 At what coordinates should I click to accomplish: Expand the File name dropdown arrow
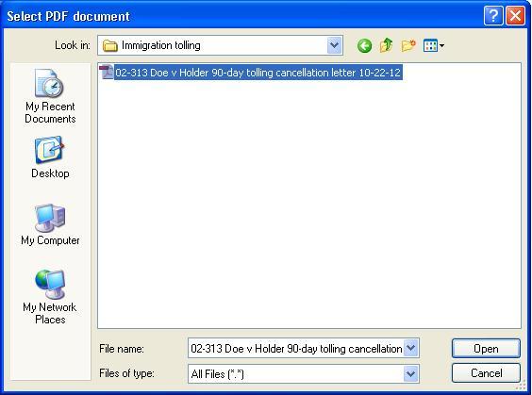411,348
